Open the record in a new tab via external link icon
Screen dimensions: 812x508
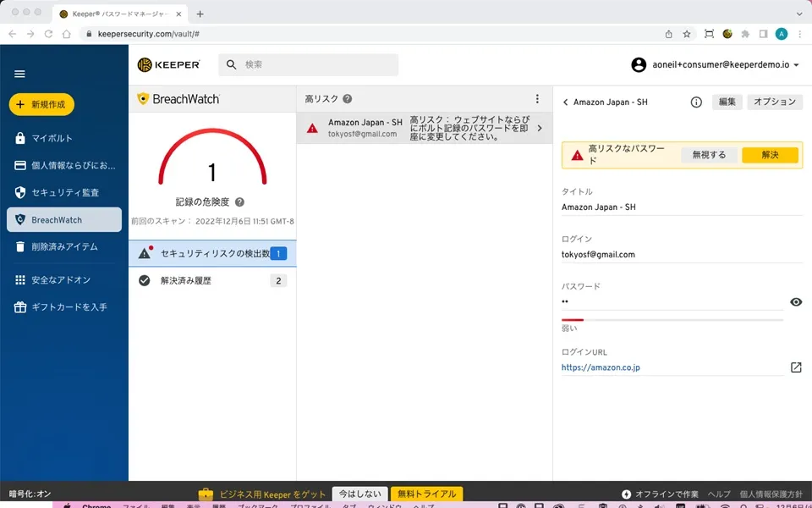[x=795, y=367]
